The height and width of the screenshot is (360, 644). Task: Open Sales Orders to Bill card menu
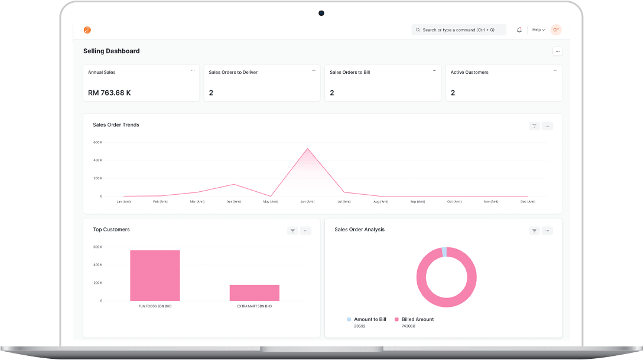point(434,70)
